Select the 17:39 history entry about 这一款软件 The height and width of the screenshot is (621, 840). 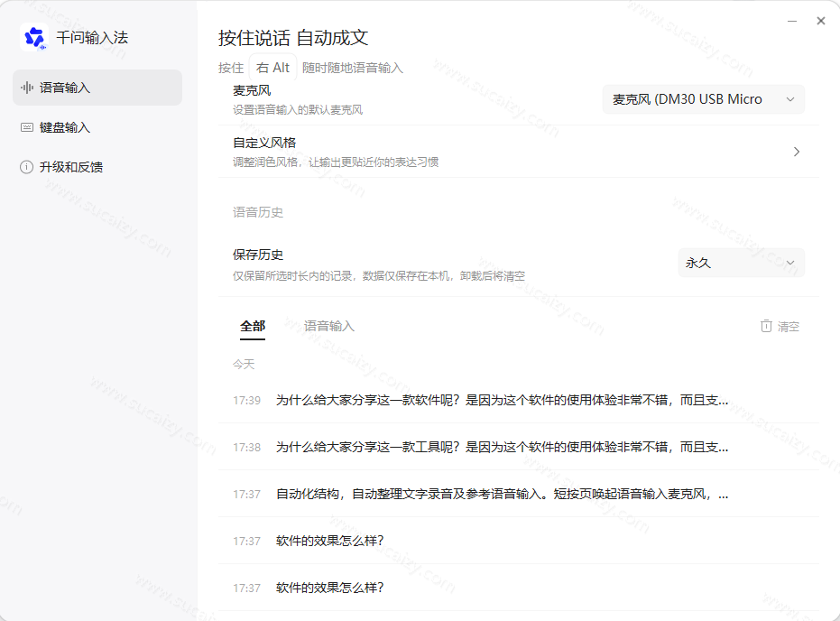coord(519,400)
